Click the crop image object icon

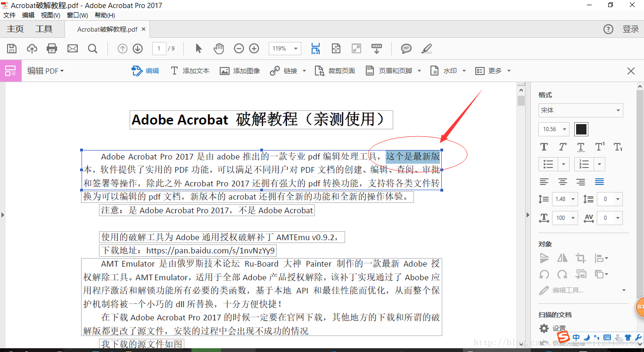(580, 258)
